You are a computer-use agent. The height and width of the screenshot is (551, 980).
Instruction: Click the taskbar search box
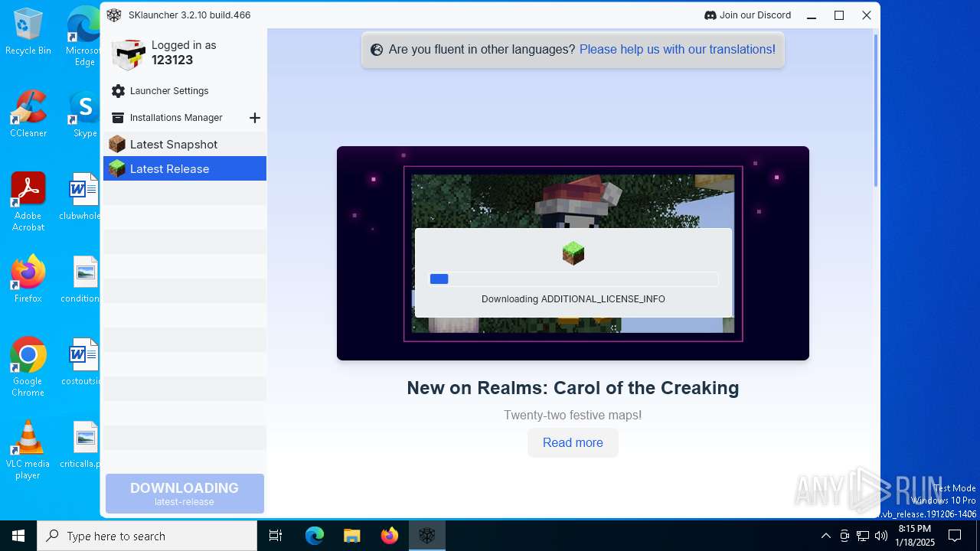click(147, 536)
